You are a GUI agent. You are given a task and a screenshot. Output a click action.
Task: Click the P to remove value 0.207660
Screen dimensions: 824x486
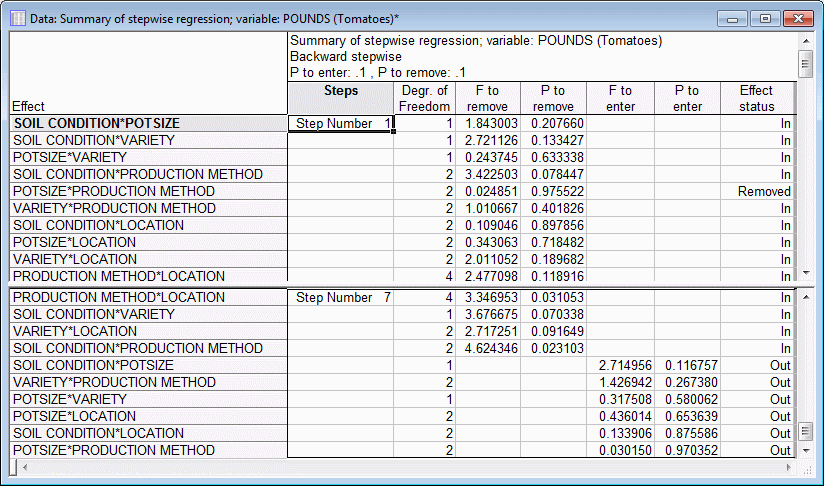click(553, 123)
